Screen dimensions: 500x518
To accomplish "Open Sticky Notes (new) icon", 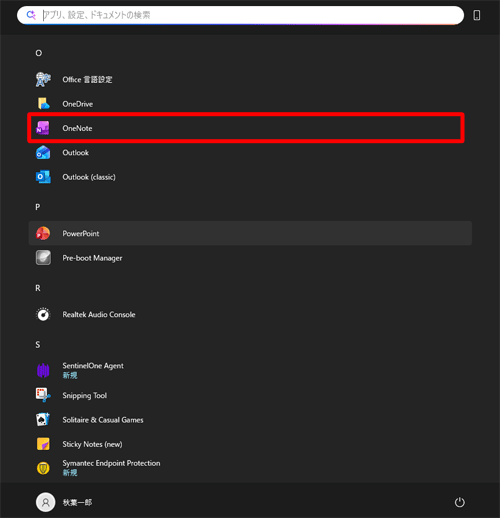I will click(x=43, y=444).
